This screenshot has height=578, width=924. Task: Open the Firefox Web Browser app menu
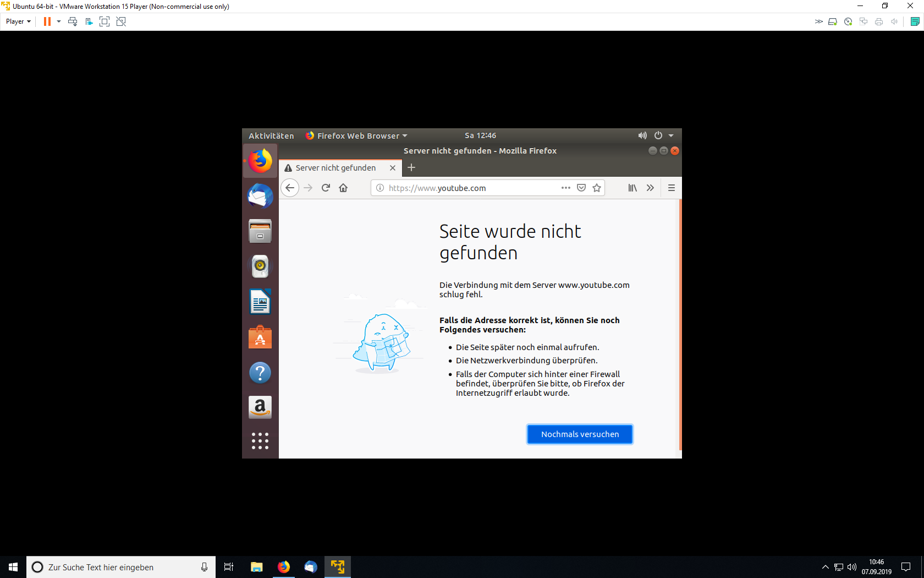356,135
